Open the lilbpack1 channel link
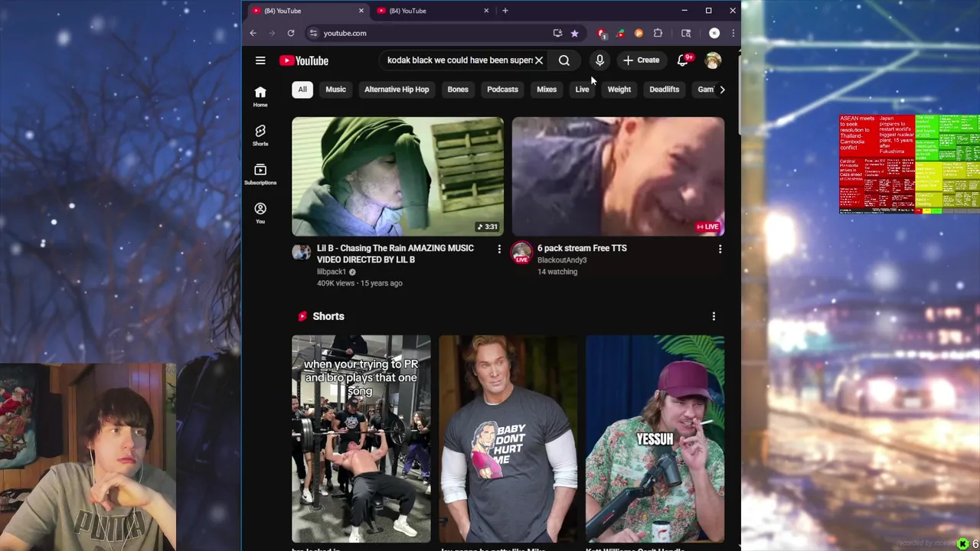Viewport: 980px width, 551px height. (332, 272)
